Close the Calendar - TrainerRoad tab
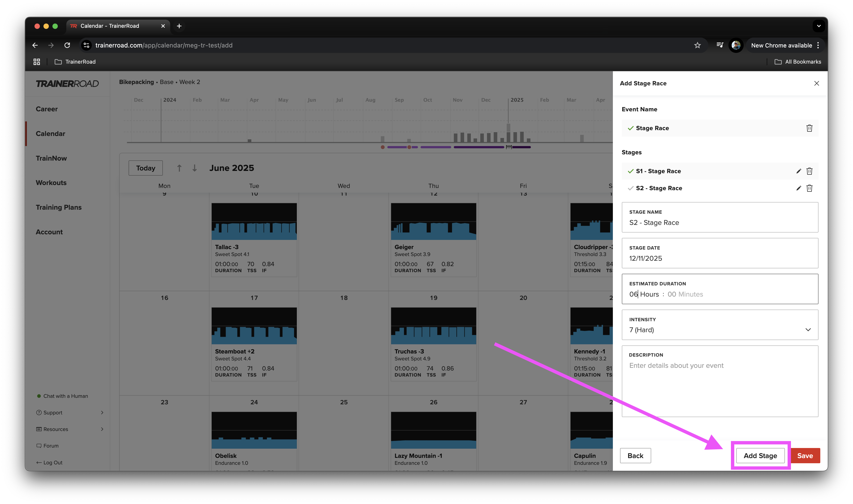Screen dimensions: 853x504 (163, 26)
